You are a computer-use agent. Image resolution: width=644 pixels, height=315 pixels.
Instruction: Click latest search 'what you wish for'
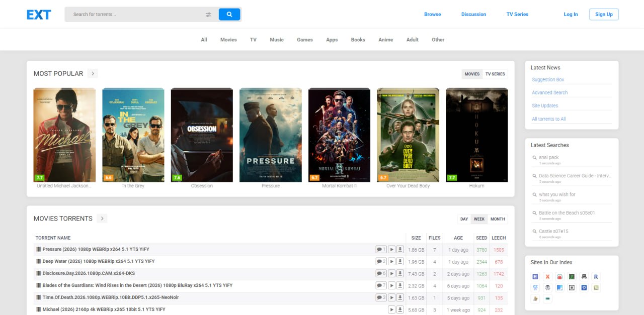click(x=557, y=194)
